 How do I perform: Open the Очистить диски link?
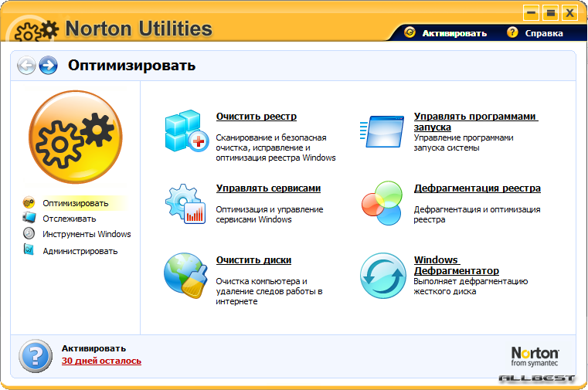coord(253,260)
